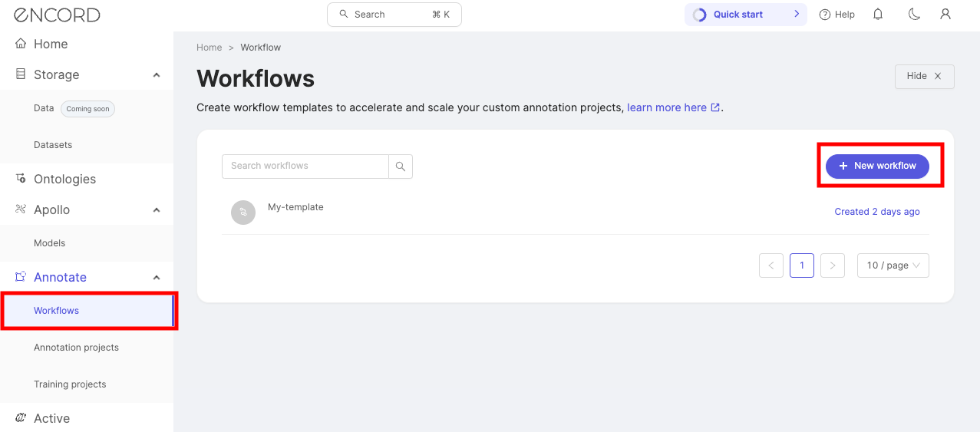Click the Hide button
This screenshot has width=980, height=432.
click(x=924, y=76)
